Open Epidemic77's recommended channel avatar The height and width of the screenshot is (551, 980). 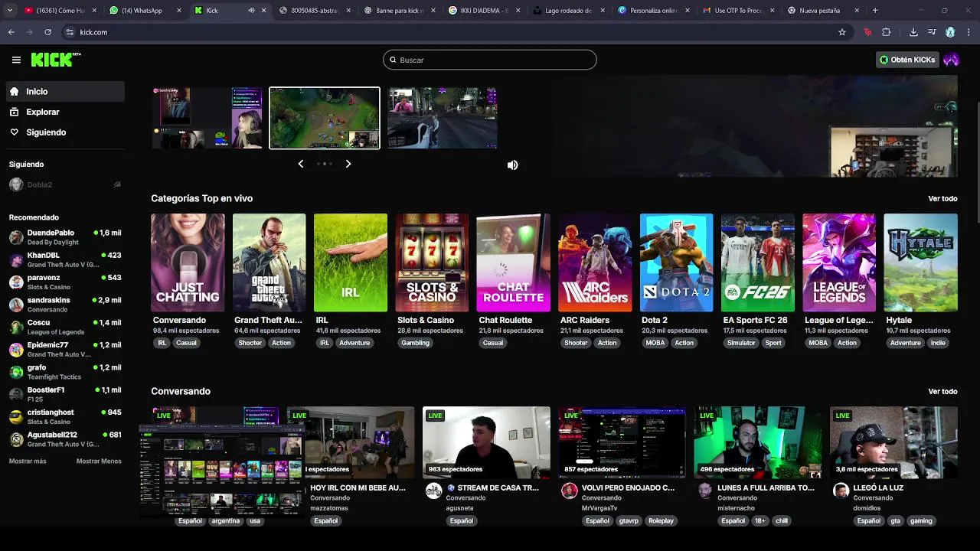click(16, 350)
